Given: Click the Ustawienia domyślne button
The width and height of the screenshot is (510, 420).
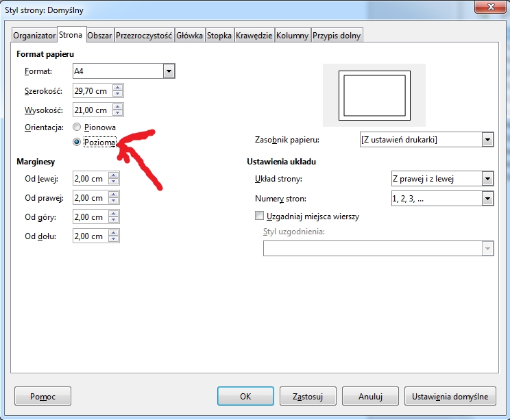Looking at the screenshot, I should click(x=450, y=396).
